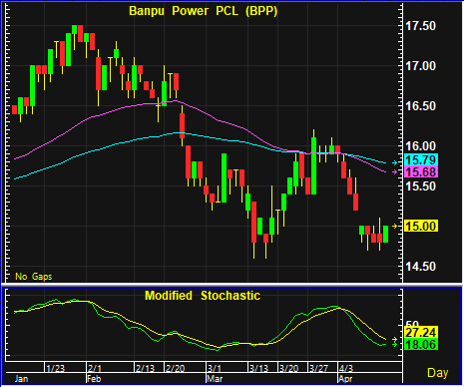Screen dimensions: 464x387
Task: Select the yellow 15.00 last price label
Action: click(421, 226)
